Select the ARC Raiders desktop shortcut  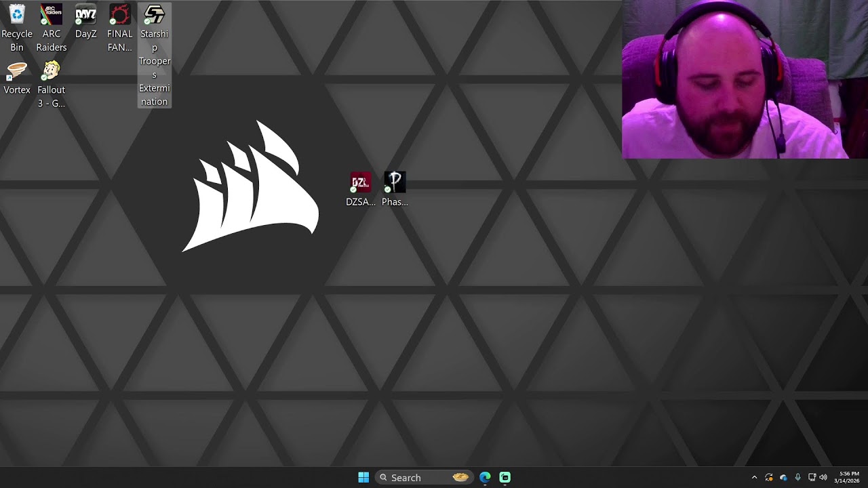point(52,28)
